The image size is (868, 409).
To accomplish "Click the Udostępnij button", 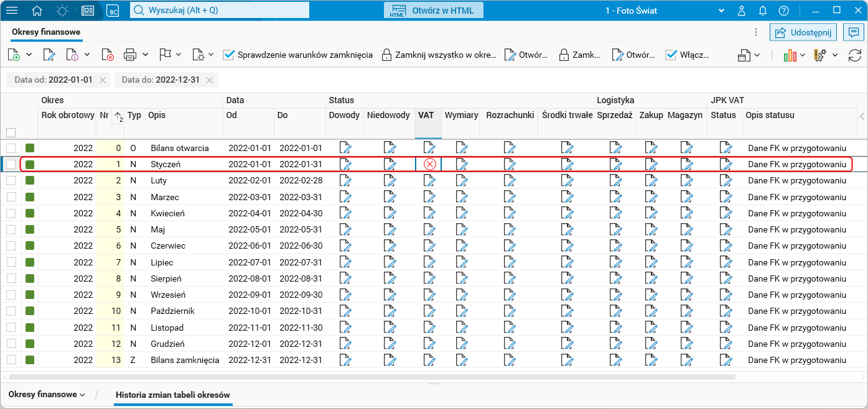I will 803,32.
